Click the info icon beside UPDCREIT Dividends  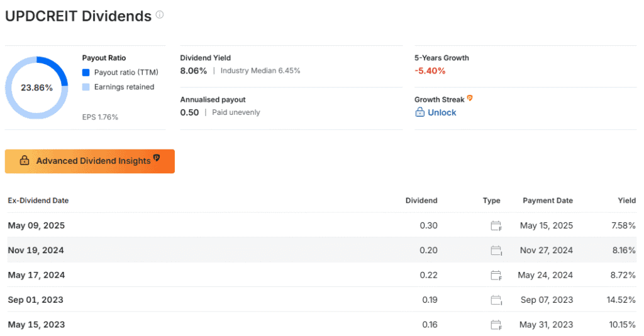(160, 15)
